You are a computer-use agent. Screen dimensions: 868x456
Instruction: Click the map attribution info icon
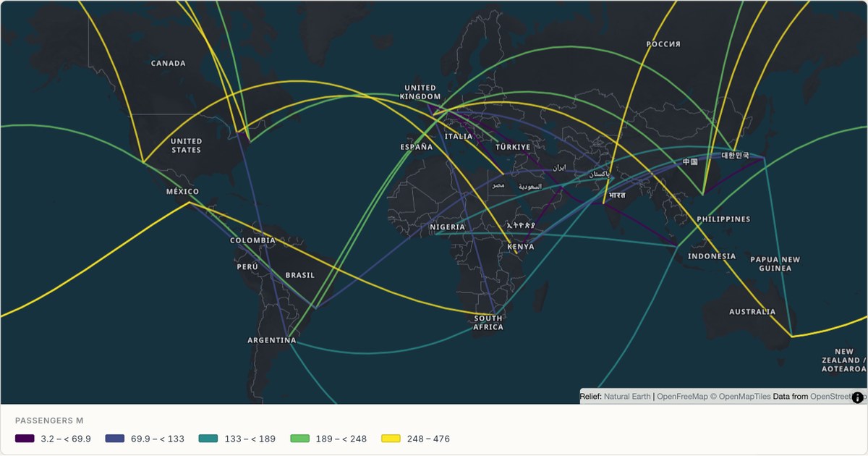(x=858, y=397)
